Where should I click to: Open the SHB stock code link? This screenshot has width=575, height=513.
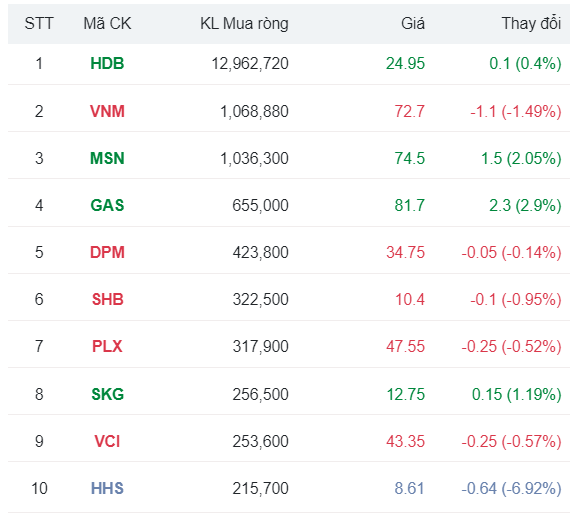coord(107,299)
